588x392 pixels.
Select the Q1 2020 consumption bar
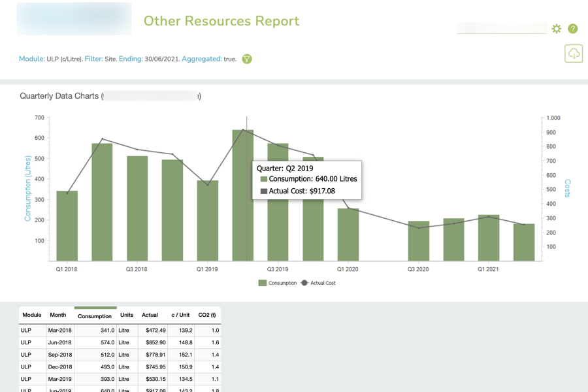click(348, 235)
